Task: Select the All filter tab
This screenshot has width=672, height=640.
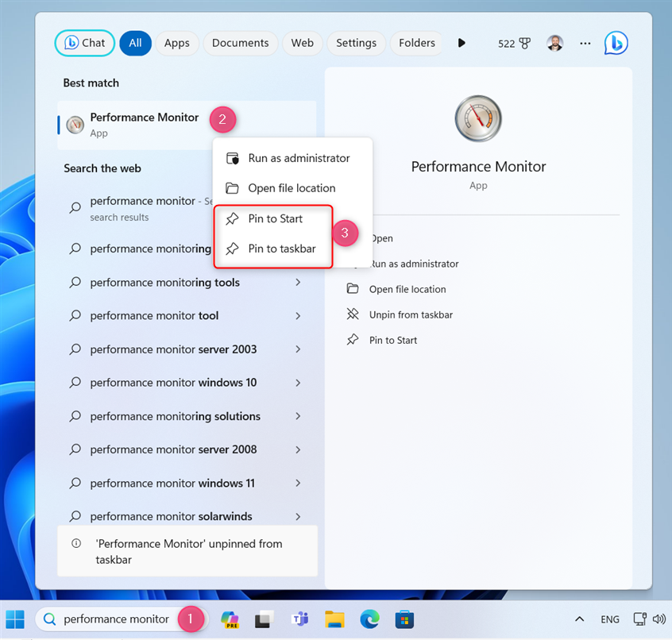Action: [135, 43]
